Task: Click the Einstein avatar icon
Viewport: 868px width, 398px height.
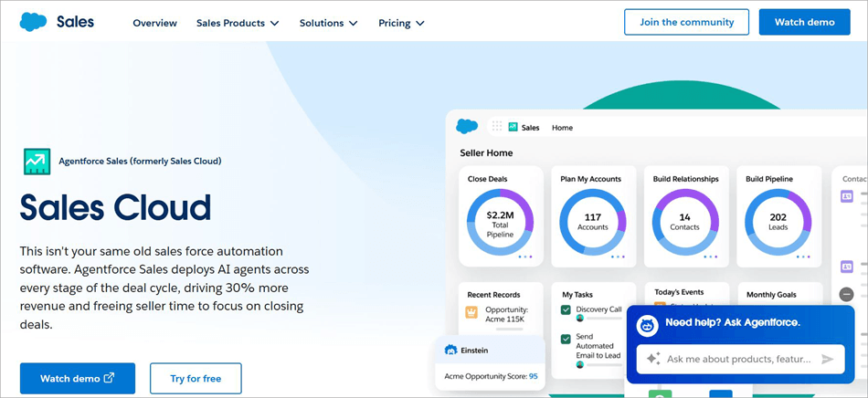Action: (x=450, y=350)
